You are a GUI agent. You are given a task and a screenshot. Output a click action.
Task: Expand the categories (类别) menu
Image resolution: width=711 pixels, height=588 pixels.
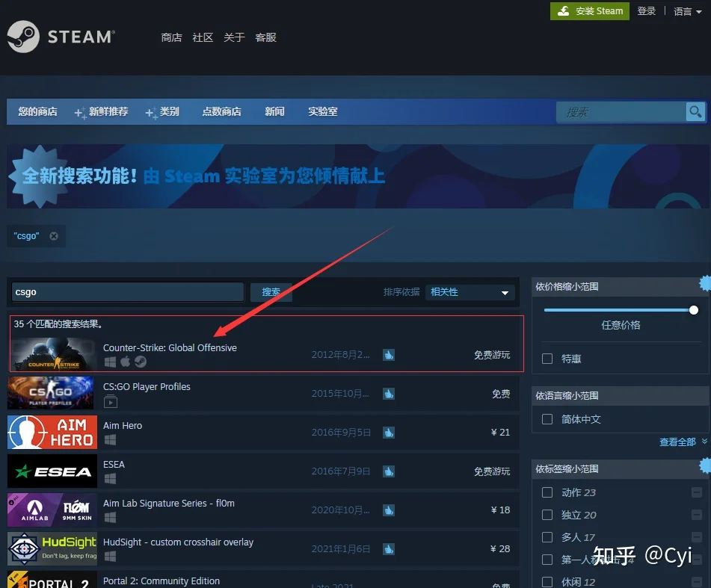tap(162, 112)
